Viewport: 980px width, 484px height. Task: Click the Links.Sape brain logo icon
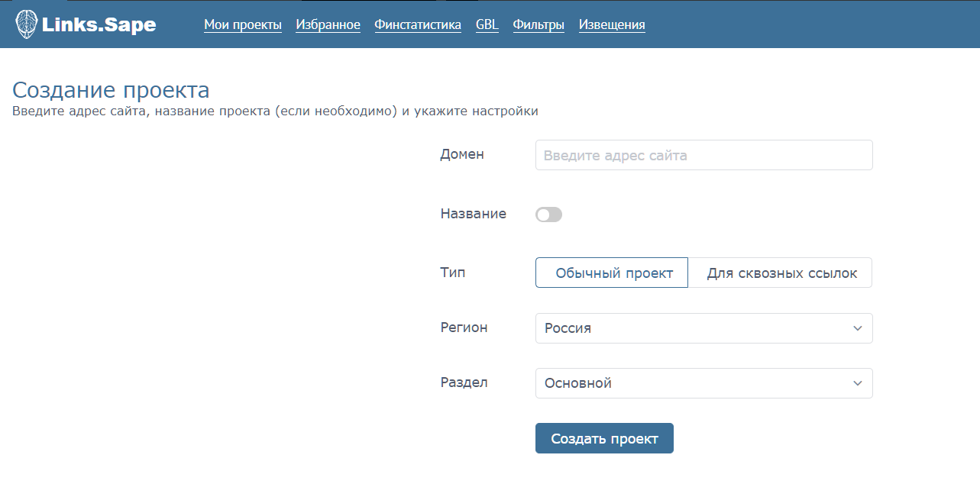click(27, 24)
